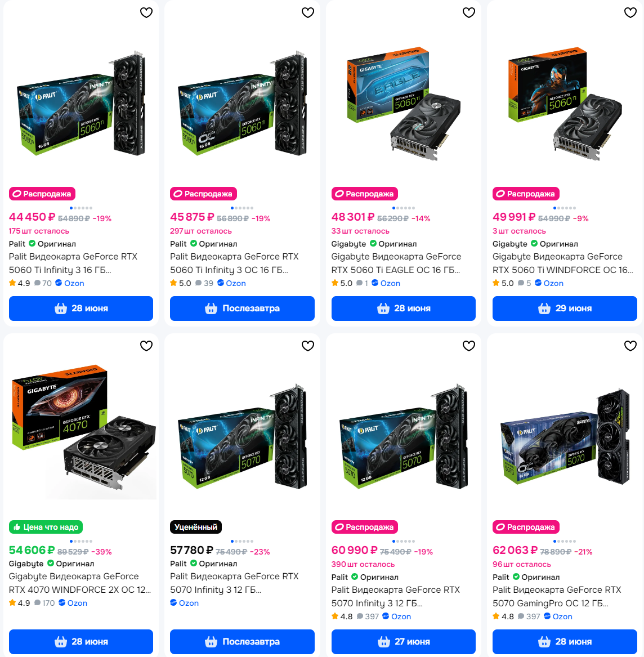
Task: Open Palit RTX 5070 GamingPro OC title link
Action: click(557, 596)
